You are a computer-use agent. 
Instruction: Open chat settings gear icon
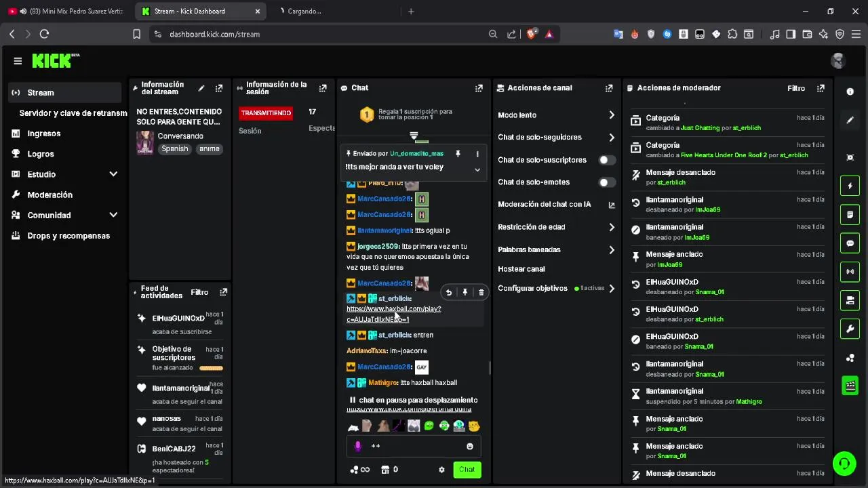pyautogui.click(x=441, y=470)
